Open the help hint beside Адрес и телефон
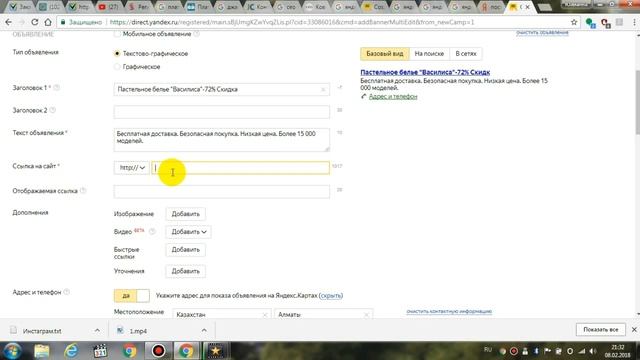Image resolution: width=640 pixels, height=360 pixels. 67,292
